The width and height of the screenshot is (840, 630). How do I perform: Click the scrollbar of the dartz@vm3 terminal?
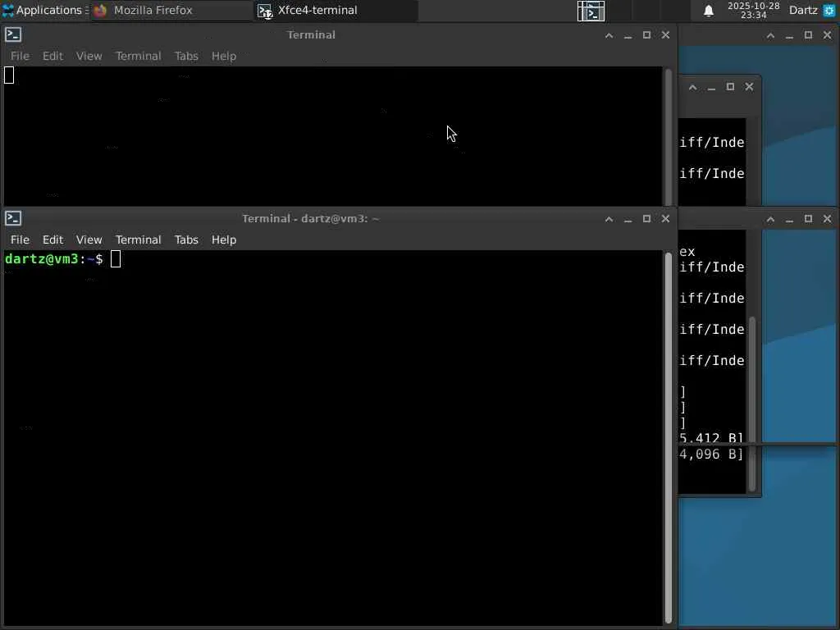click(668, 438)
